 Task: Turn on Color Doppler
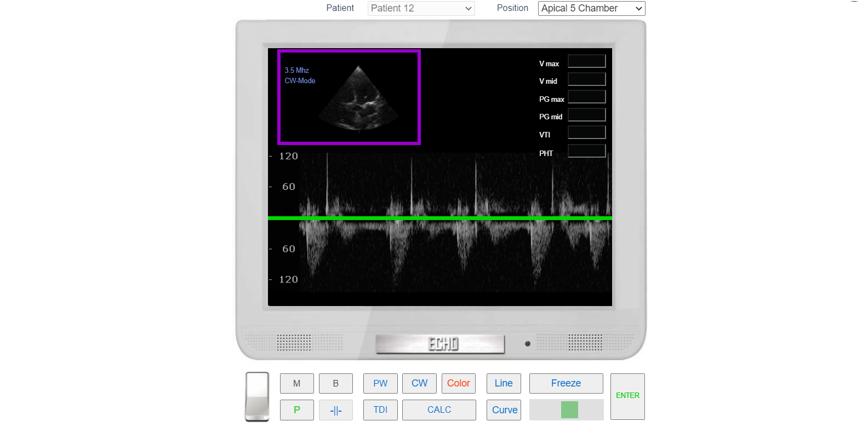click(x=459, y=383)
